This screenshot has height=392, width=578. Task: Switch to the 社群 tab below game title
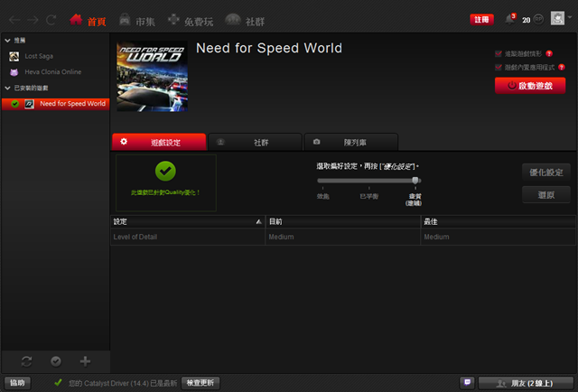(255, 142)
